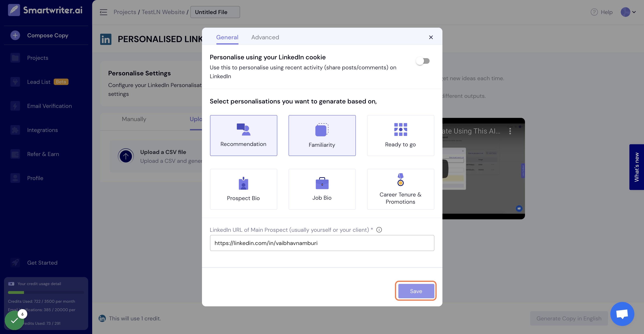Click the Smartwriter.ai feather logo
Image resolution: width=644 pixels, height=334 pixels.
click(x=14, y=10)
